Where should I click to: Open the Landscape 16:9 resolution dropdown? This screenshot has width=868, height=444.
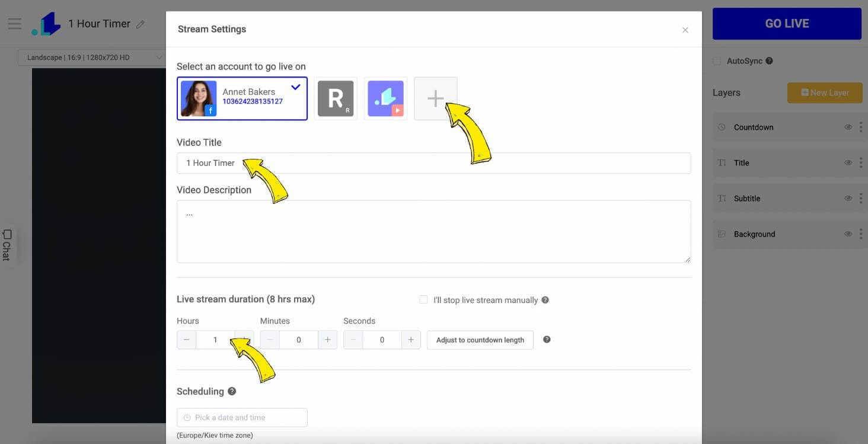pyautogui.click(x=92, y=58)
